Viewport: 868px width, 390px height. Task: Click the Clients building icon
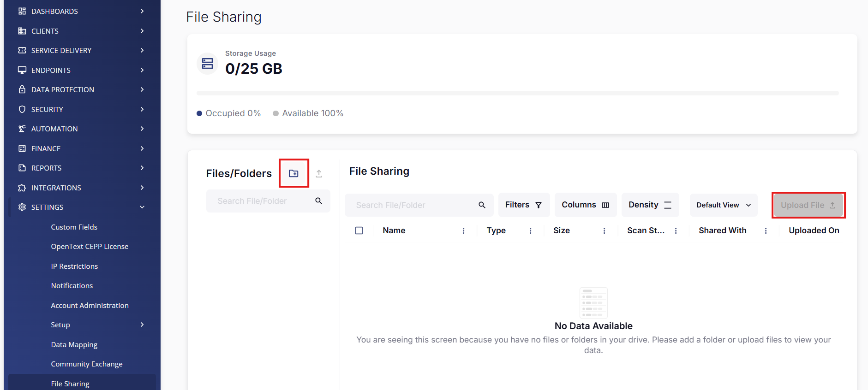tap(22, 31)
